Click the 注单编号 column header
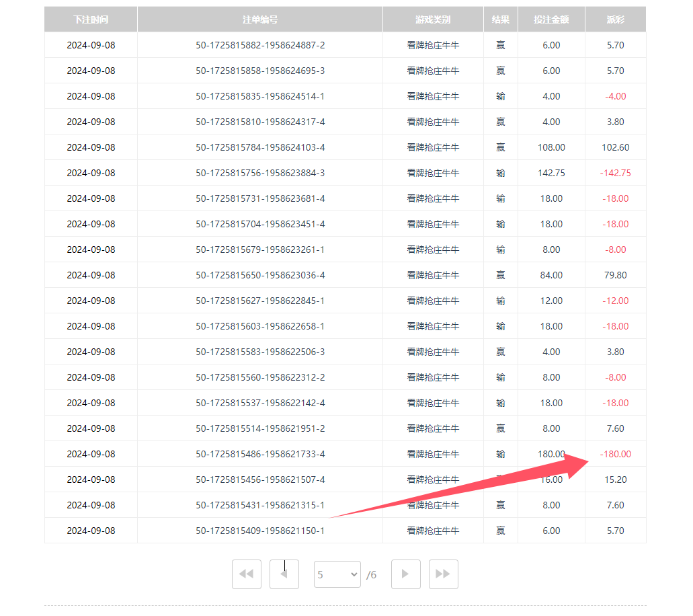The height and width of the screenshot is (616, 693). [x=259, y=19]
